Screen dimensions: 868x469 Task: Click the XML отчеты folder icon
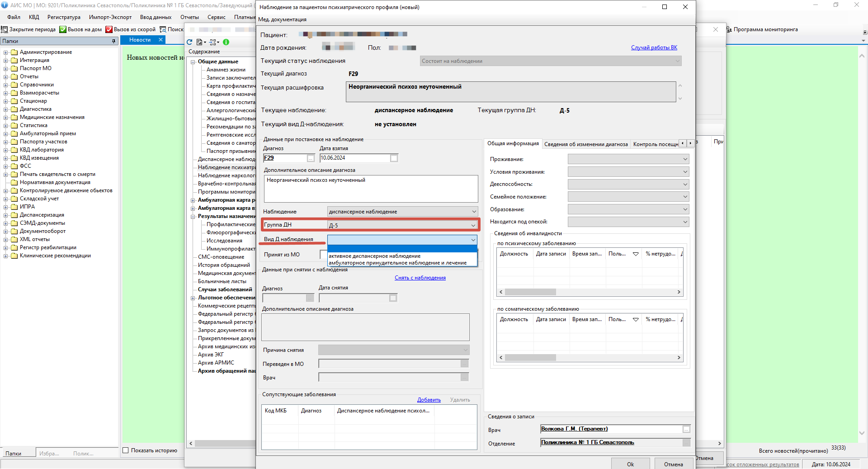tap(14, 240)
